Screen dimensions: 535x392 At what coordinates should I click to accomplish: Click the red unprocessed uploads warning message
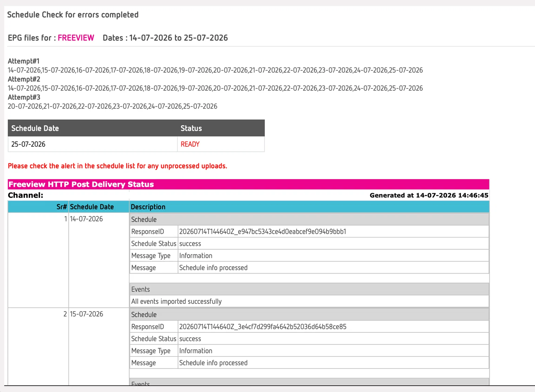pos(118,166)
